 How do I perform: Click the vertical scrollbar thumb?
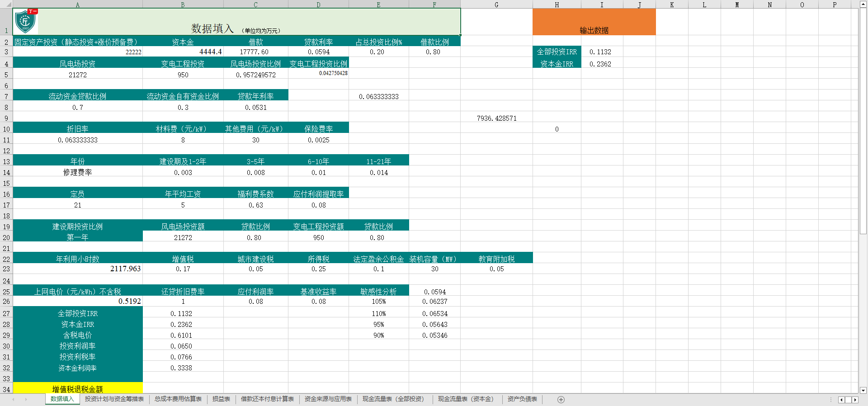863,121
